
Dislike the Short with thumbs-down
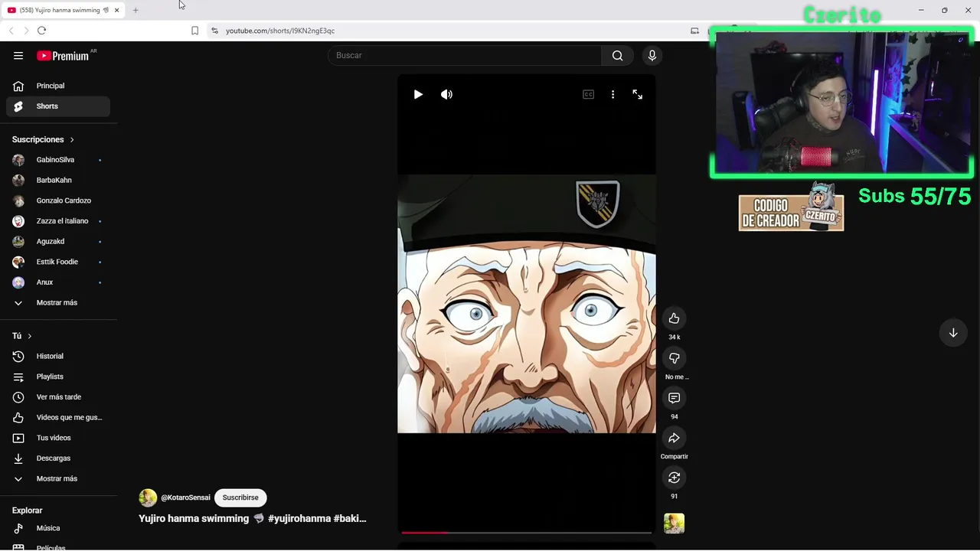(x=674, y=358)
